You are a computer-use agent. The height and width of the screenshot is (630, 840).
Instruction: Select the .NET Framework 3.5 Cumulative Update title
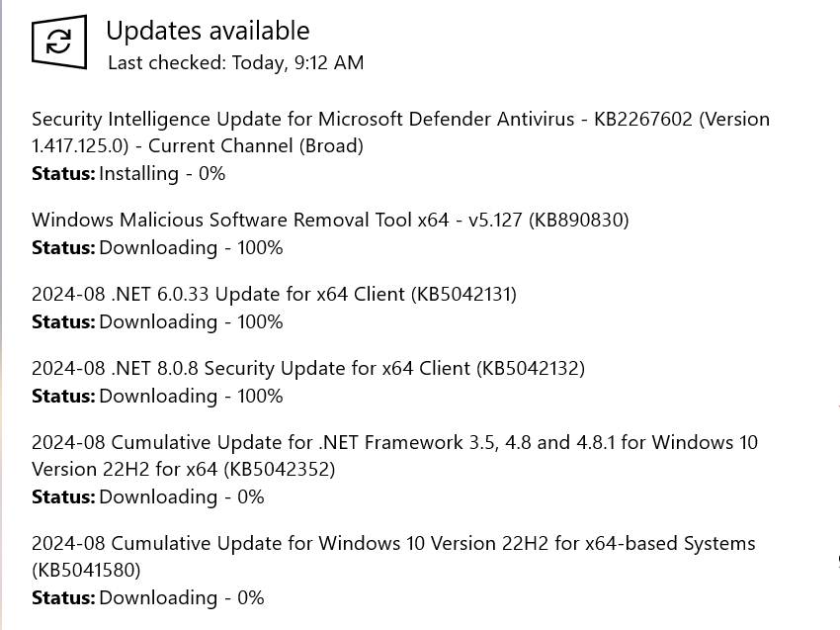[x=394, y=442]
